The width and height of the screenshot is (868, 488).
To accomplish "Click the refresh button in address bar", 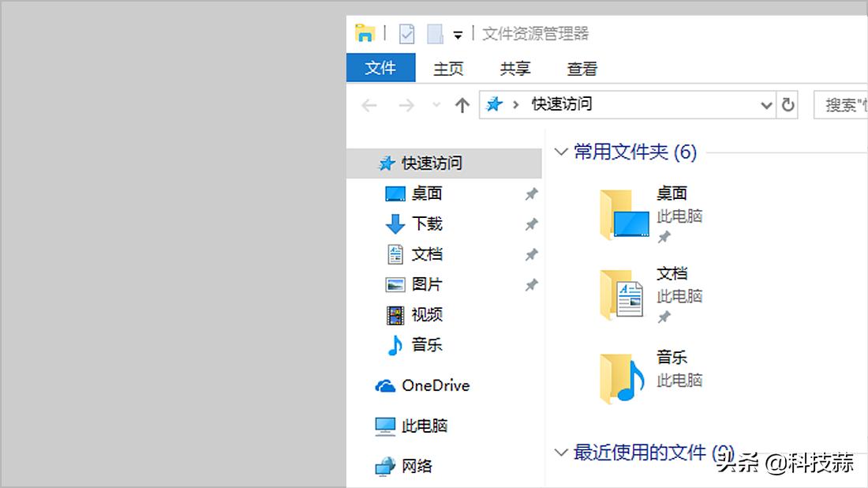I will coord(788,104).
